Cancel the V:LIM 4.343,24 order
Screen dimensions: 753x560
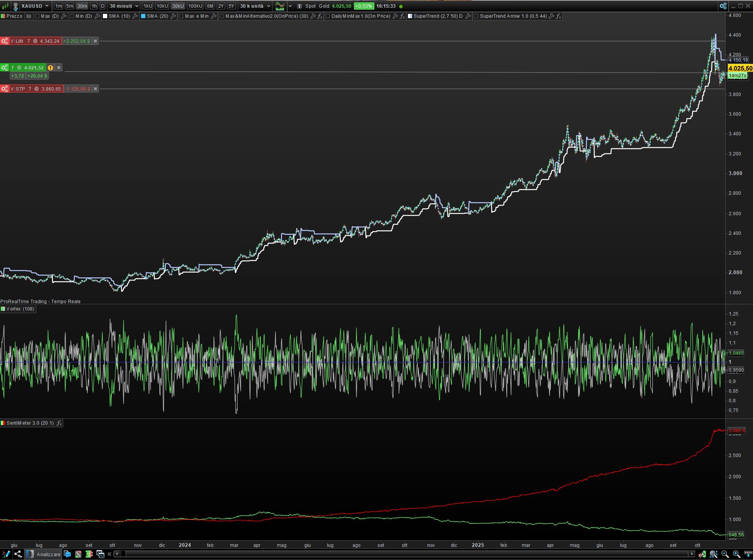[x=96, y=41]
